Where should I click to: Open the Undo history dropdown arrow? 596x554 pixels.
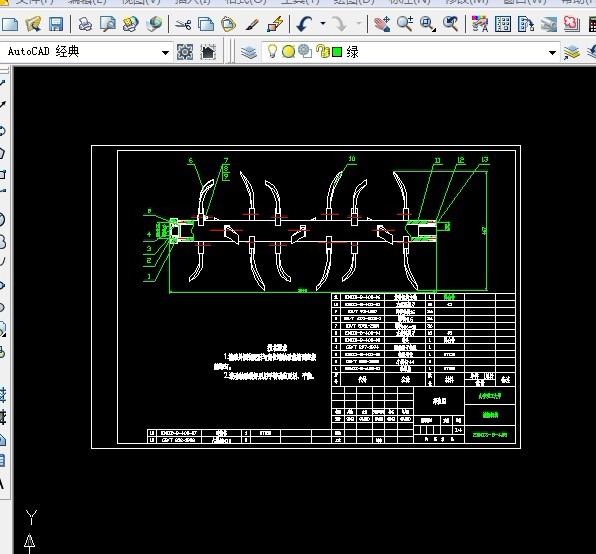(323, 24)
